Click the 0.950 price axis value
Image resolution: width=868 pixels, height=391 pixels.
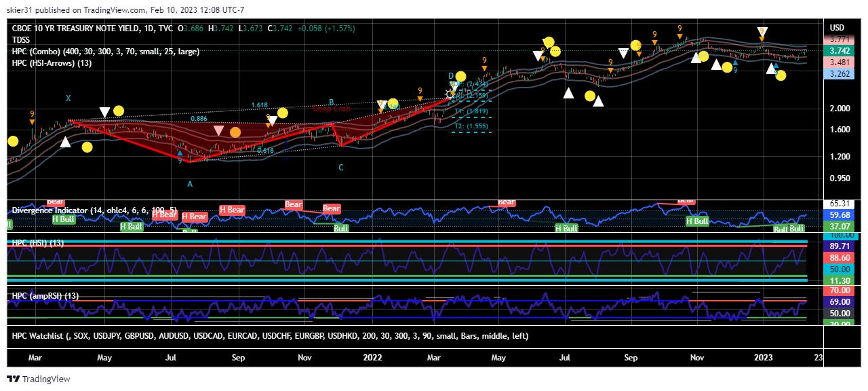(x=840, y=179)
